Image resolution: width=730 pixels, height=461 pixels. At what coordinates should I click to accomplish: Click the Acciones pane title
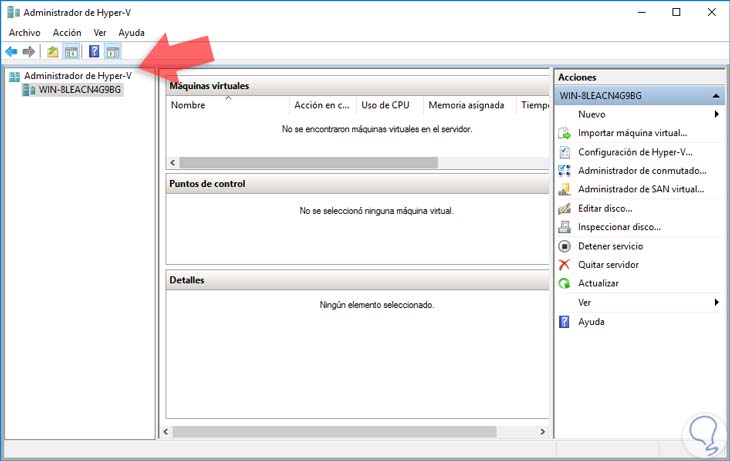coord(577,77)
